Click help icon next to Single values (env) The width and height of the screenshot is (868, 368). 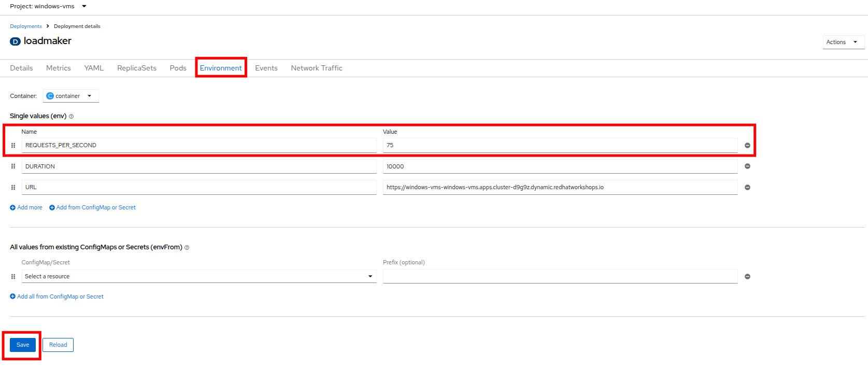[x=72, y=117]
